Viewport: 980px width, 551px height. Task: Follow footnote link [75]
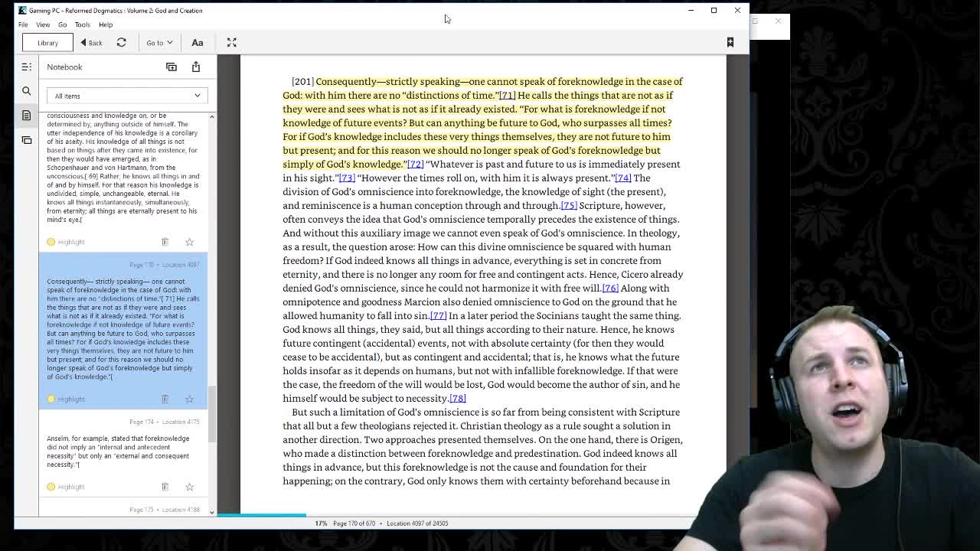568,205
